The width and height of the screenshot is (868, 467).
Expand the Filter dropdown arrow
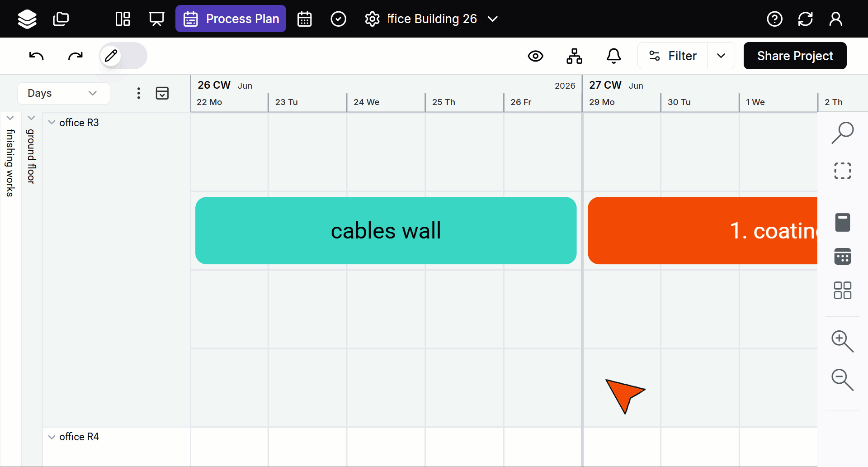[721, 56]
